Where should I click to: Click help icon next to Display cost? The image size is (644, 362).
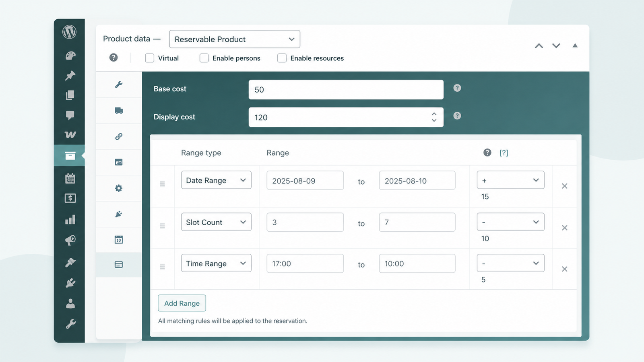click(x=457, y=116)
